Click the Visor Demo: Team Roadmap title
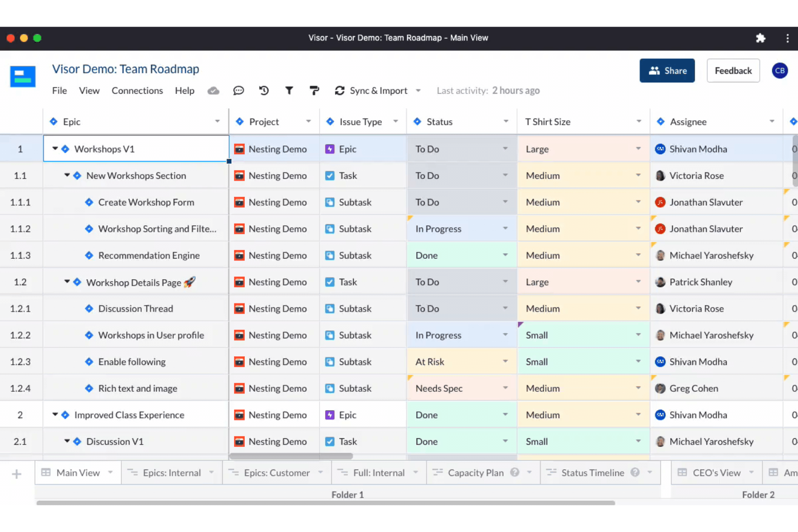The height and width of the screenshot is (532, 798). tap(126, 69)
